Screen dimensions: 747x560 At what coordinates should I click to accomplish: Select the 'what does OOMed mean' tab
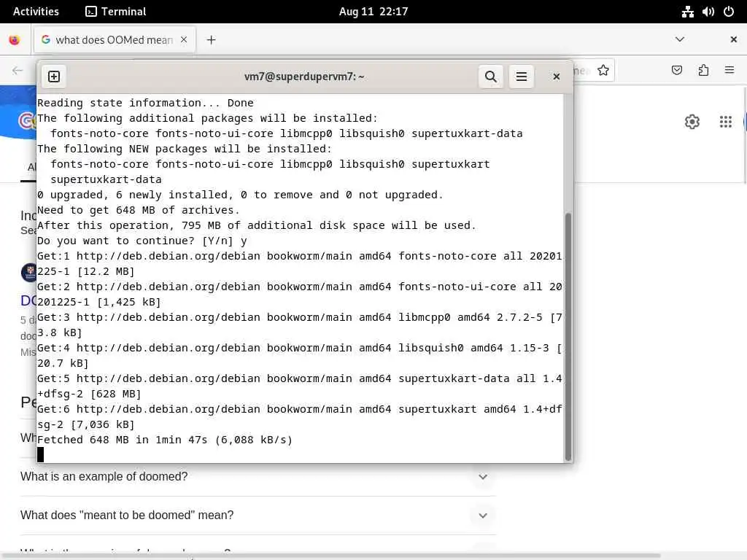pos(115,40)
